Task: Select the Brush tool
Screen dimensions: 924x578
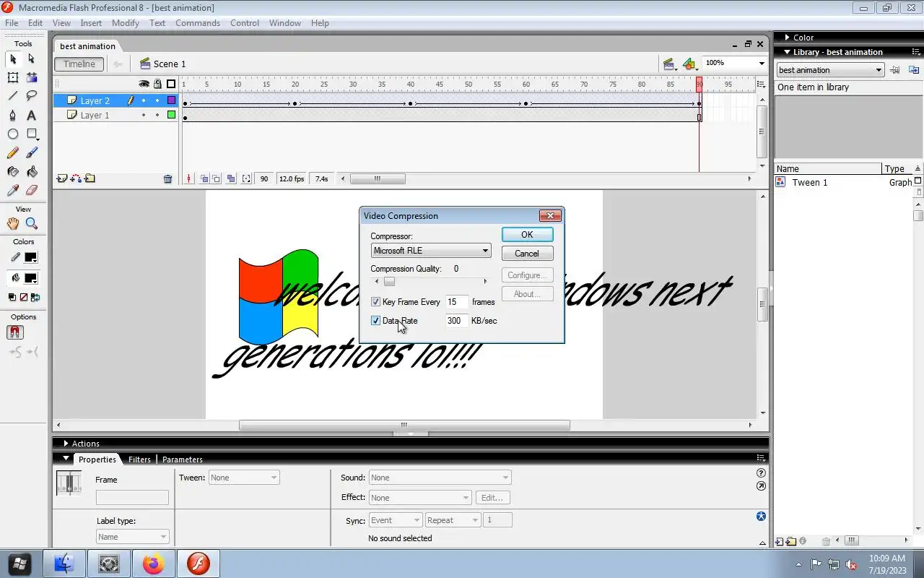Action: [x=32, y=153]
